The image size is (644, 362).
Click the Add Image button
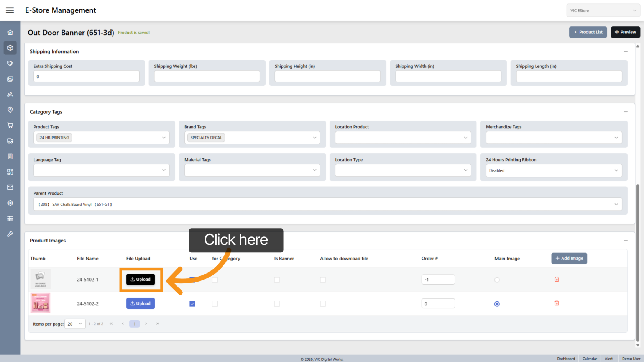[x=569, y=259]
